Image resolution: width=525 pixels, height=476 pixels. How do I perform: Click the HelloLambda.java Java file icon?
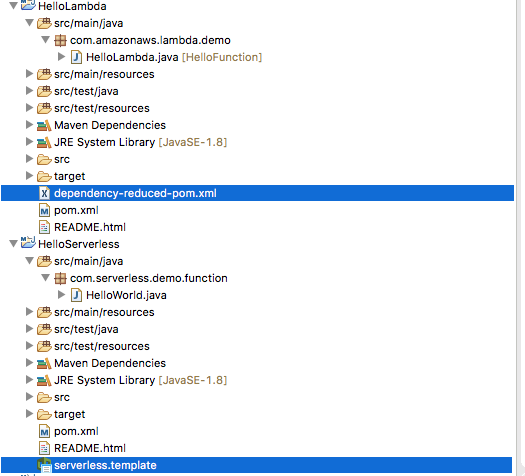point(76,57)
